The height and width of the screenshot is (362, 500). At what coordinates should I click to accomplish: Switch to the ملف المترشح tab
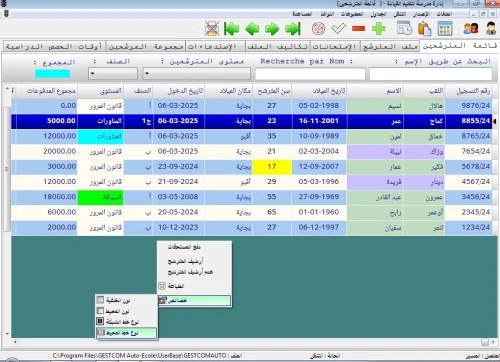point(390,46)
